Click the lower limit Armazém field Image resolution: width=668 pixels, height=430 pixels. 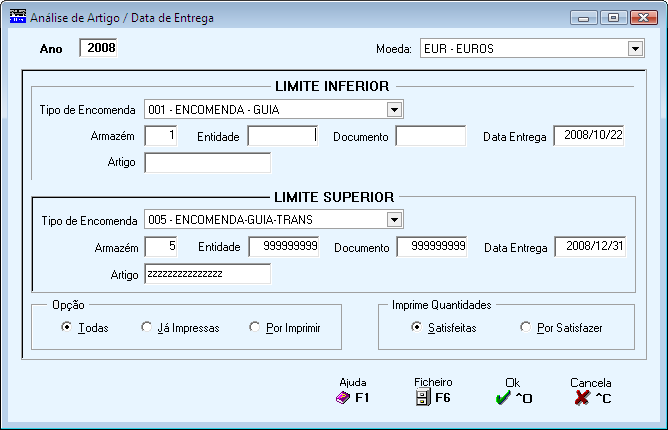point(161,136)
